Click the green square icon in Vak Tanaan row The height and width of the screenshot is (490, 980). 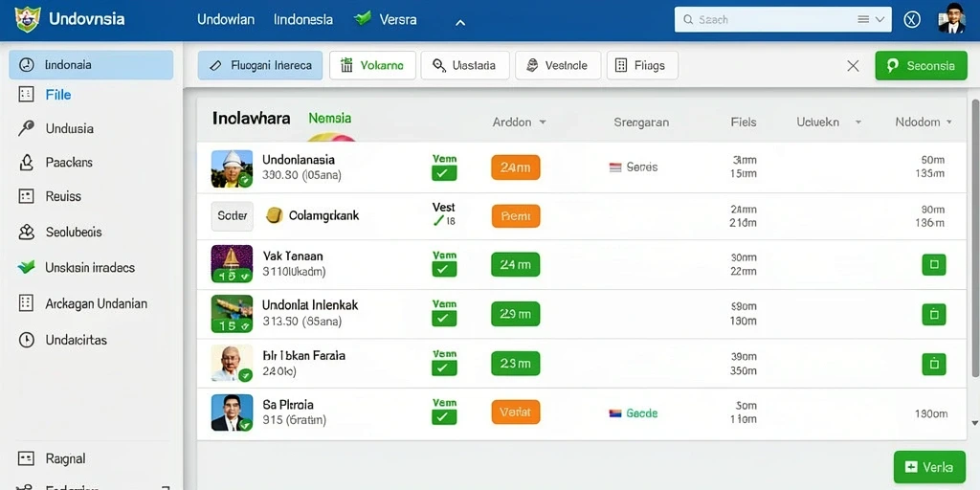coord(934,264)
